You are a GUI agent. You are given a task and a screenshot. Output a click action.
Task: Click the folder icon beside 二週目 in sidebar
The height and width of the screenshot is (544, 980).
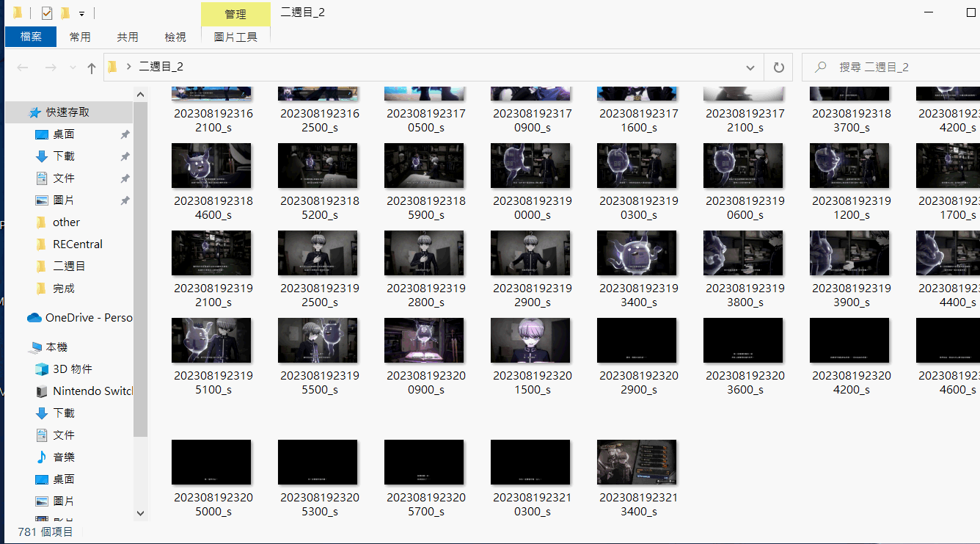tap(42, 266)
